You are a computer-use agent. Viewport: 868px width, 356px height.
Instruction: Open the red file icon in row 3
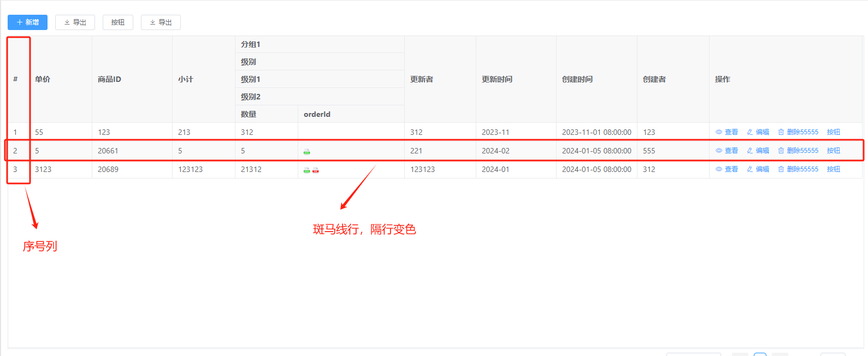point(315,170)
